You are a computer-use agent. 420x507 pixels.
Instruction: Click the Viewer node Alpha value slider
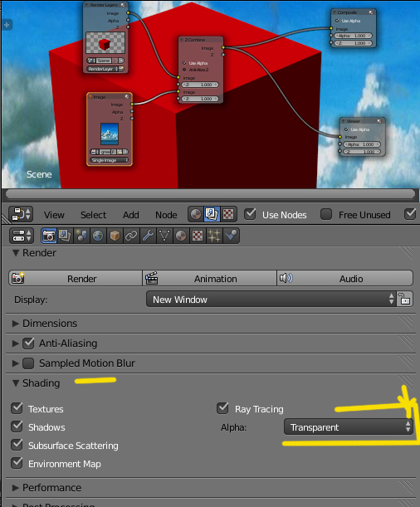(362, 144)
